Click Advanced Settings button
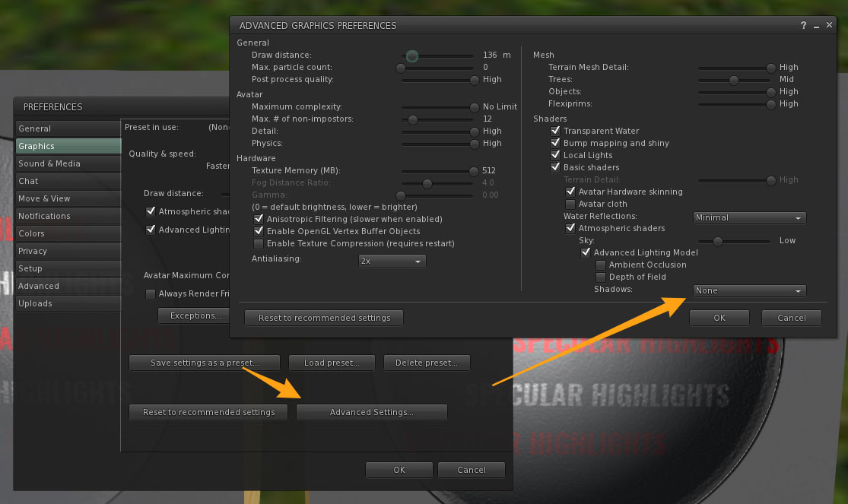Image resolution: width=848 pixels, height=504 pixels. coord(372,412)
